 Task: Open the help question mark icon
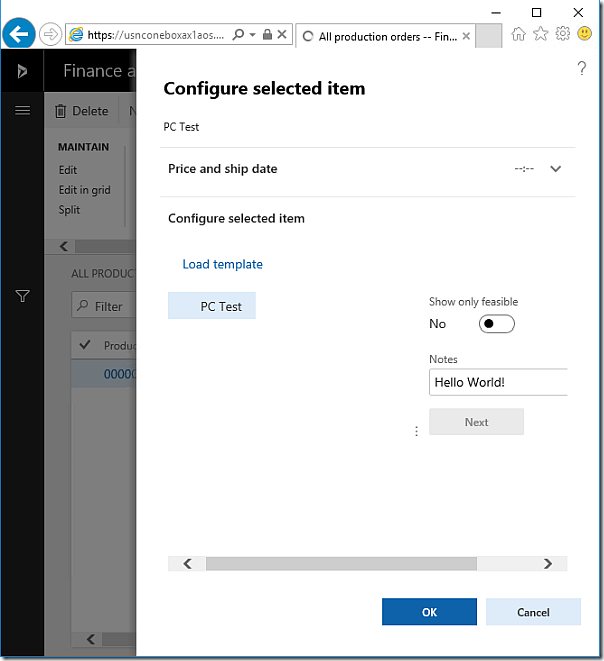pos(582,68)
